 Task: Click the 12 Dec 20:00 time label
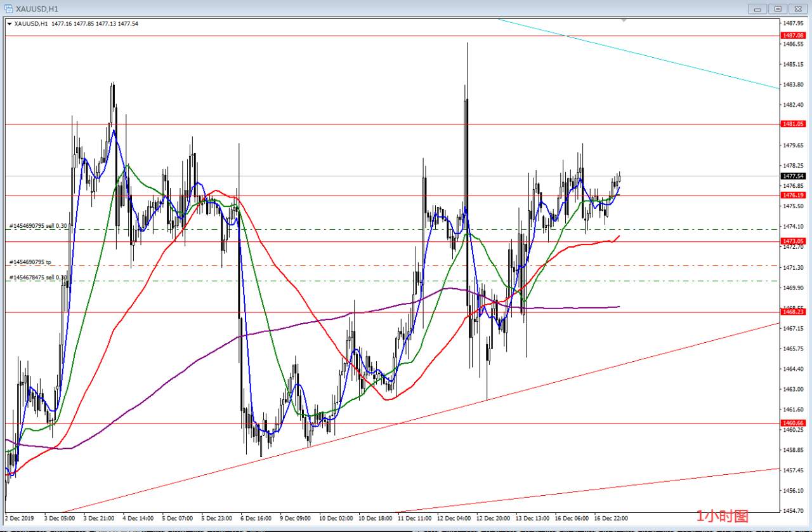(x=492, y=518)
